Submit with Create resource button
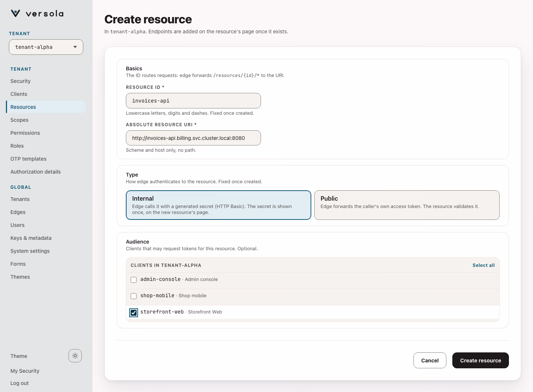The width and height of the screenshot is (533, 392). [480, 361]
